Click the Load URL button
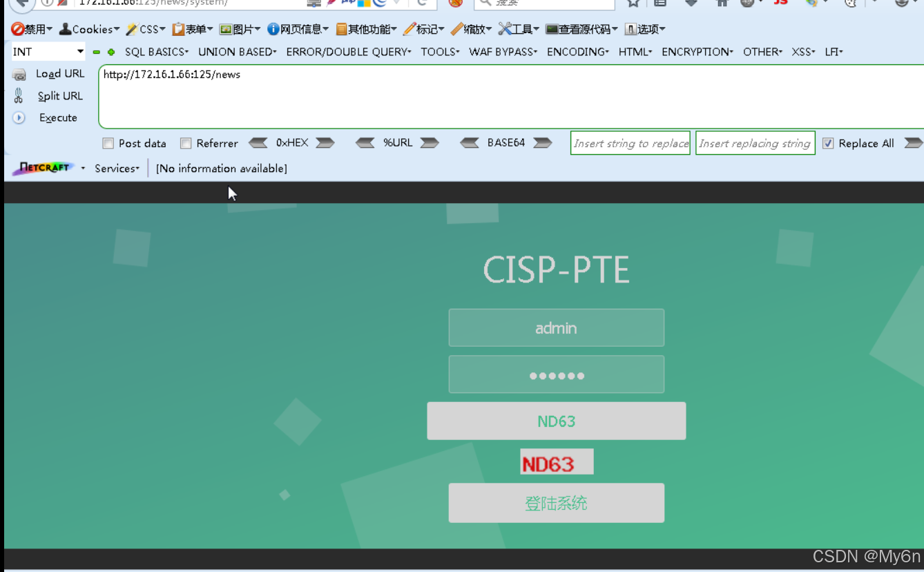924x572 pixels. tap(49, 74)
